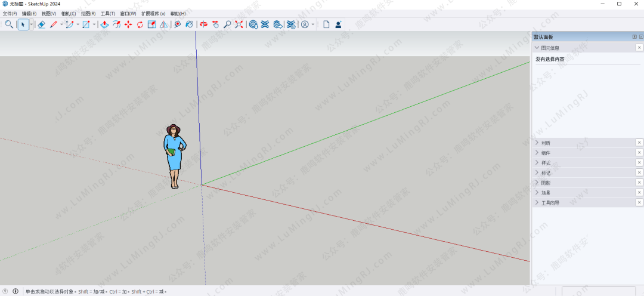The image size is (644, 296).
Task: Click the Offset tool icon
Action: coord(116,24)
